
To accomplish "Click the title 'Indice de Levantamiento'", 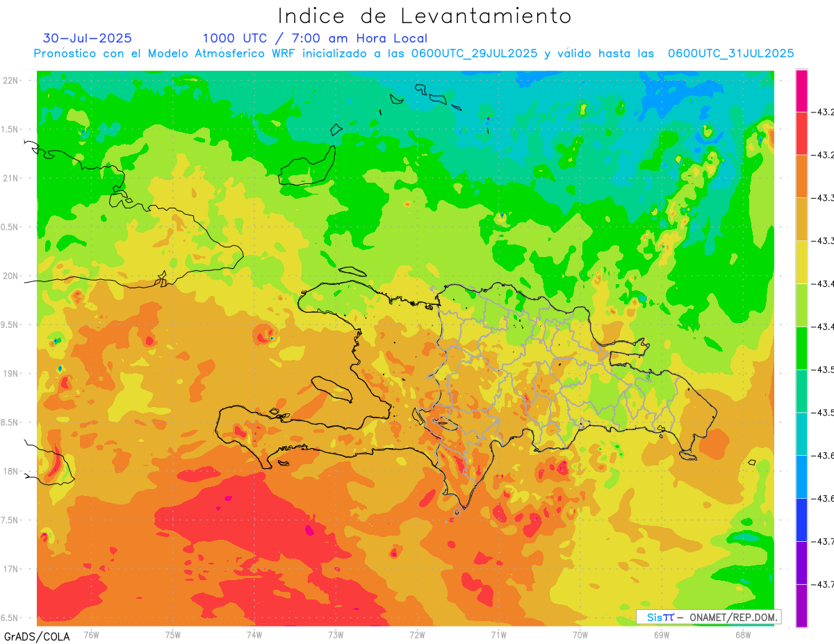I will (x=425, y=15).
